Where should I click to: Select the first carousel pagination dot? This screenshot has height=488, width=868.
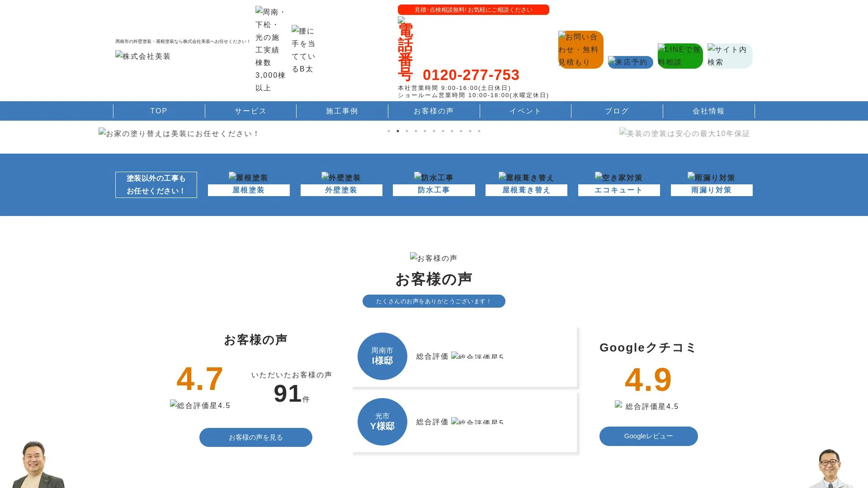(x=389, y=131)
